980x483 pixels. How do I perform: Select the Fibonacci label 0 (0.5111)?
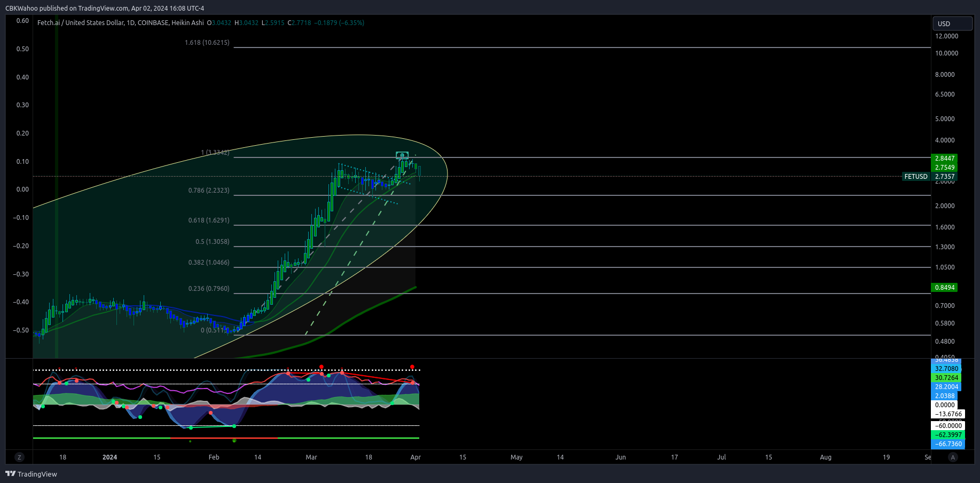tap(215, 330)
